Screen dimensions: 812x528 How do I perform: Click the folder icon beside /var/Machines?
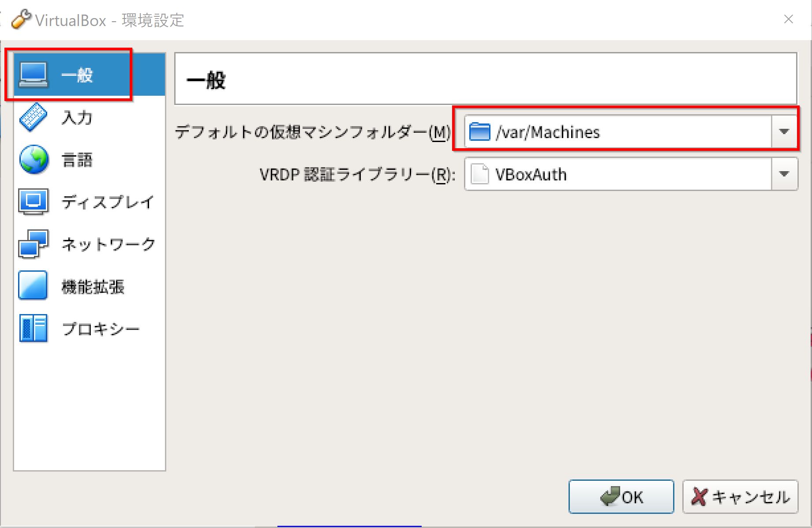click(x=480, y=131)
